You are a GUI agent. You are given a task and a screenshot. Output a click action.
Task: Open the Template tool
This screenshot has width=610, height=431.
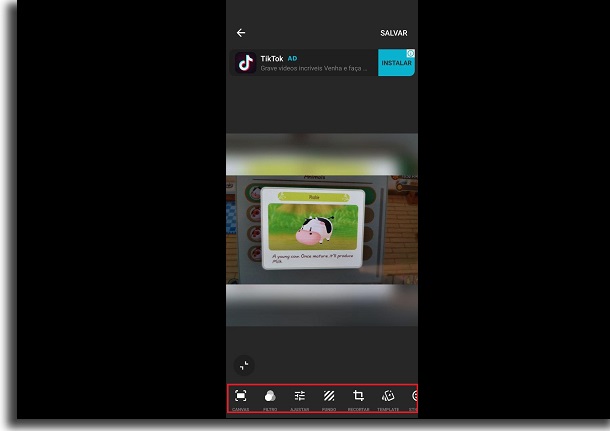(x=388, y=399)
